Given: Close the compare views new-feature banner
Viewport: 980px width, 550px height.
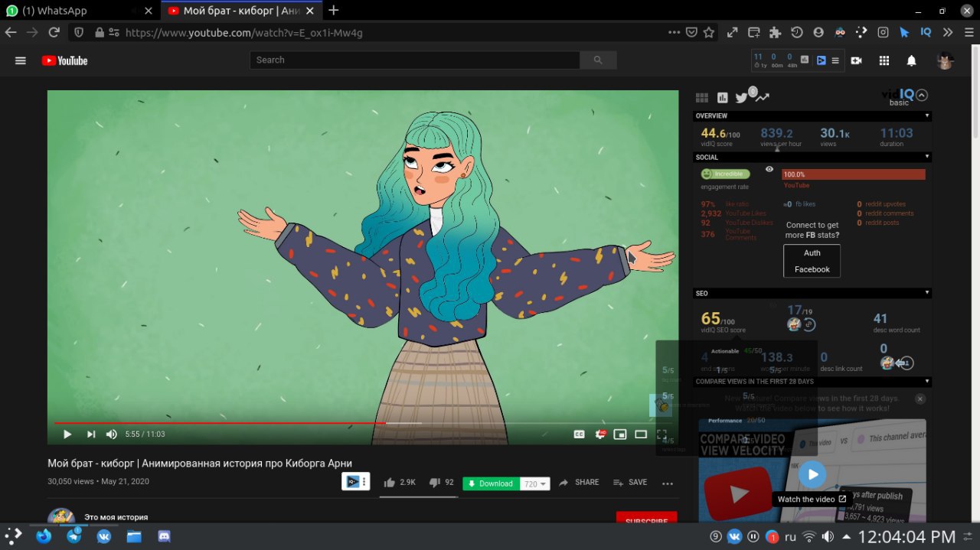Looking at the screenshot, I should pos(920,399).
